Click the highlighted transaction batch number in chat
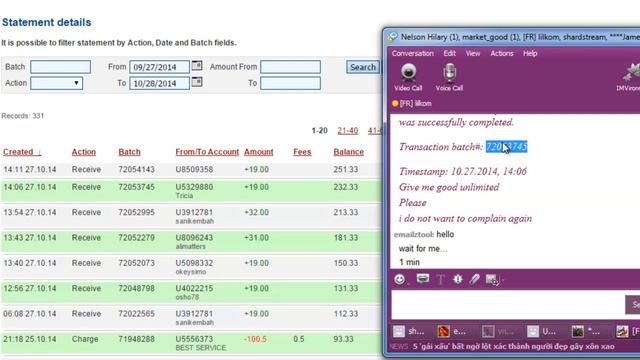The height and width of the screenshot is (360, 640). tap(506, 147)
